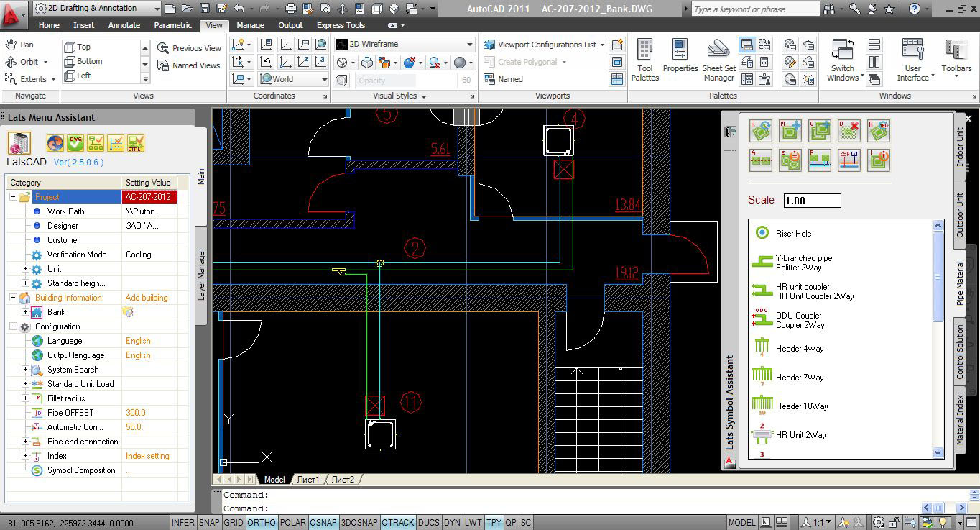Click the Scale input field
Screen dimensions: 980x530
click(x=812, y=201)
